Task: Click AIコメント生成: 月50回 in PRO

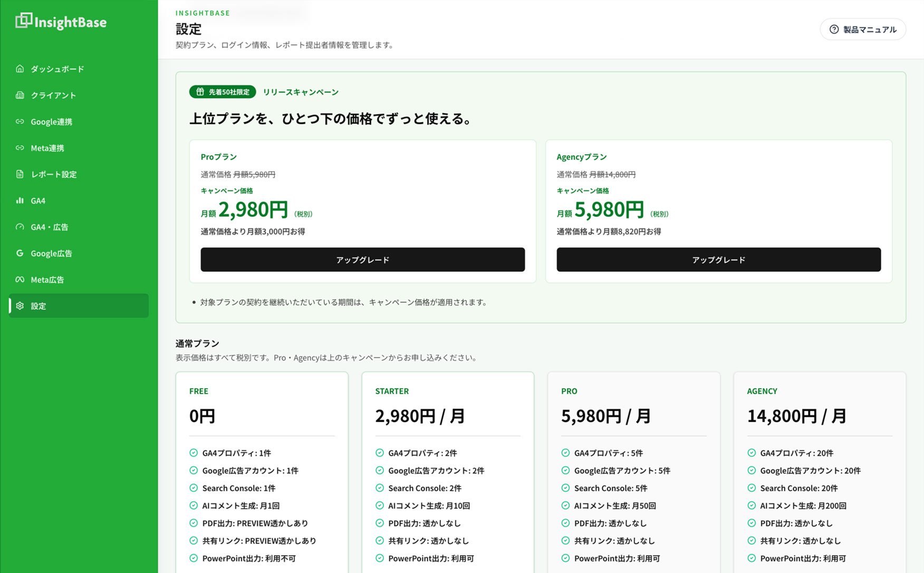Action: pyautogui.click(x=615, y=505)
